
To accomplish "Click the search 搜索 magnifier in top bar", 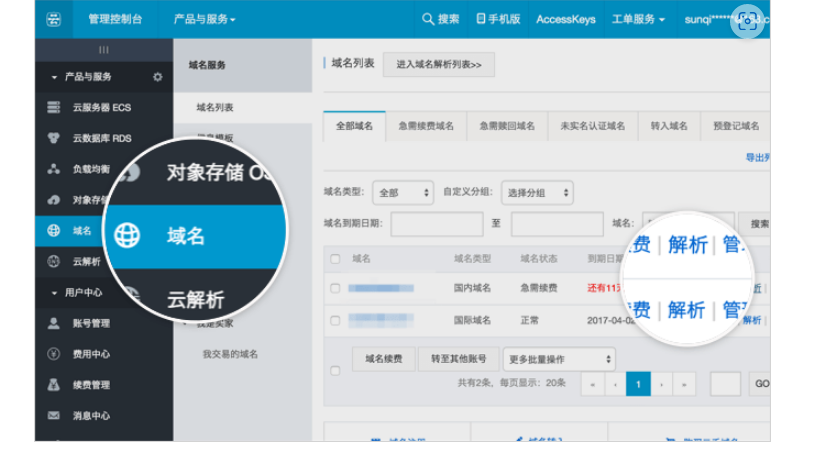I will [440, 19].
